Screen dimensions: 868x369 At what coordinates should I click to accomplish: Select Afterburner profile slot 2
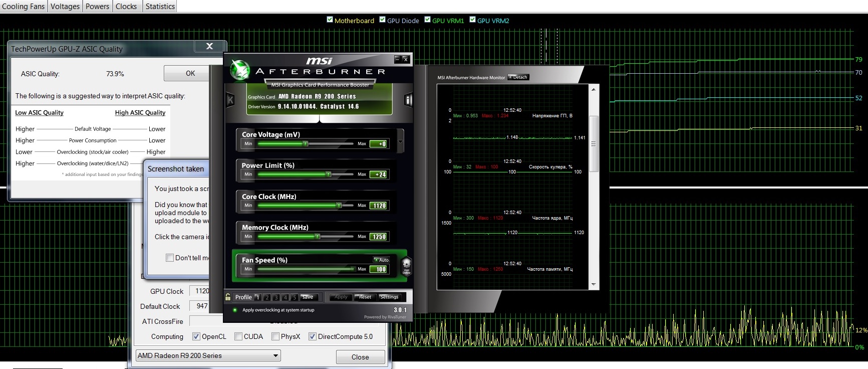(267, 297)
